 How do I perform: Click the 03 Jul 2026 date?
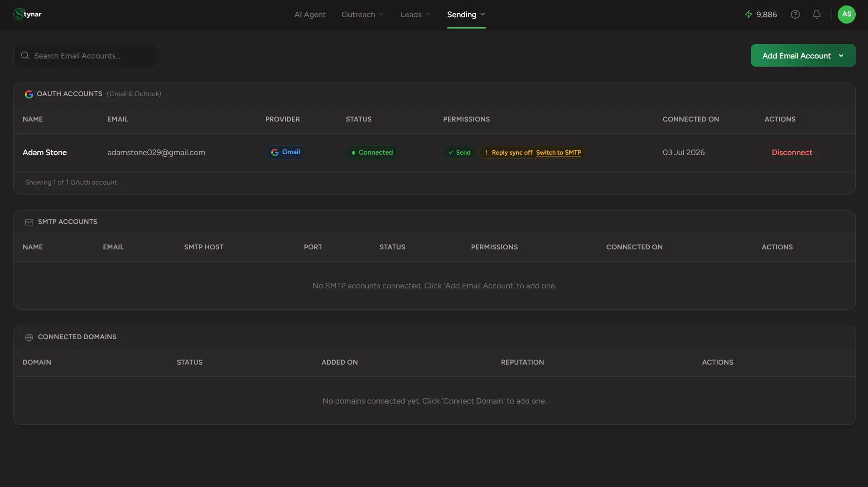click(683, 152)
